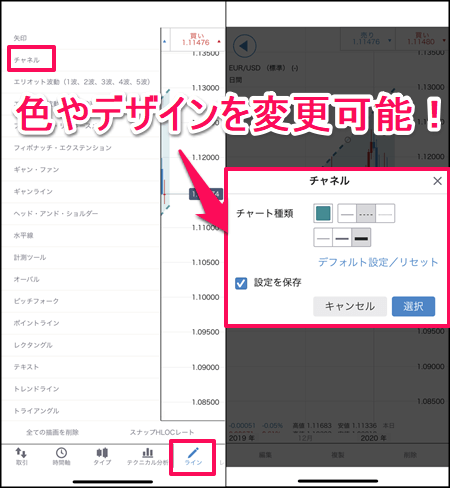
Task: Select the ギャンライン tool
Action: point(33,192)
